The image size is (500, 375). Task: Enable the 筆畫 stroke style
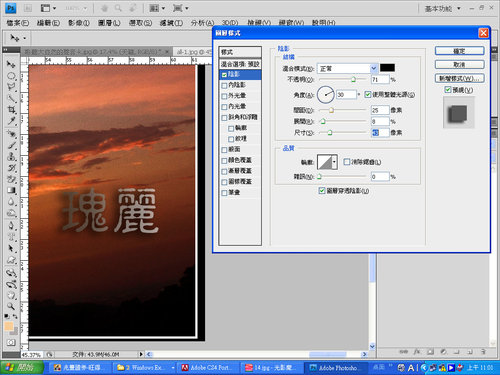tap(224, 193)
